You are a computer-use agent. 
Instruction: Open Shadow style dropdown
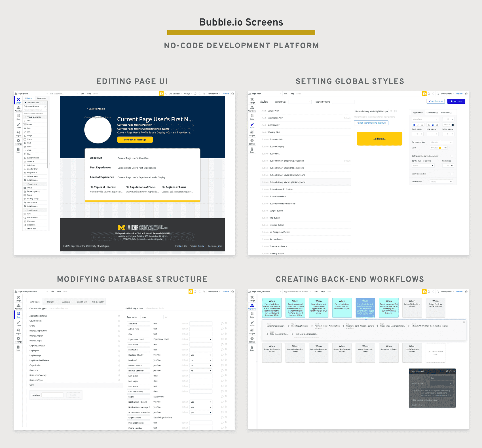click(x=441, y=182)
